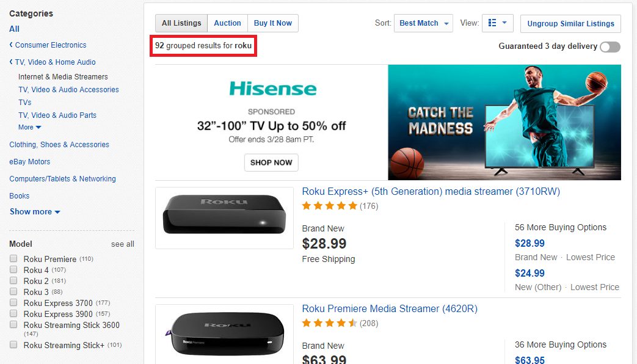Expand Show more categories
637x364 pixels.
(x=35, y=212)
